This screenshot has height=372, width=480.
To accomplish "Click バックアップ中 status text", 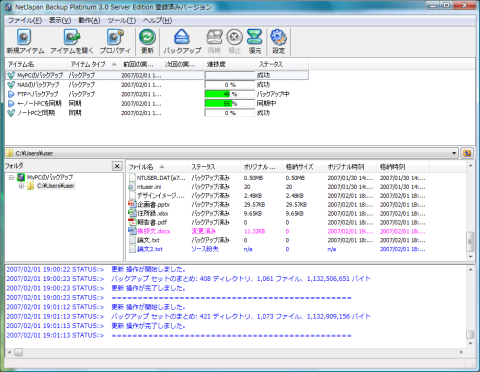I will tap(273, 94).
